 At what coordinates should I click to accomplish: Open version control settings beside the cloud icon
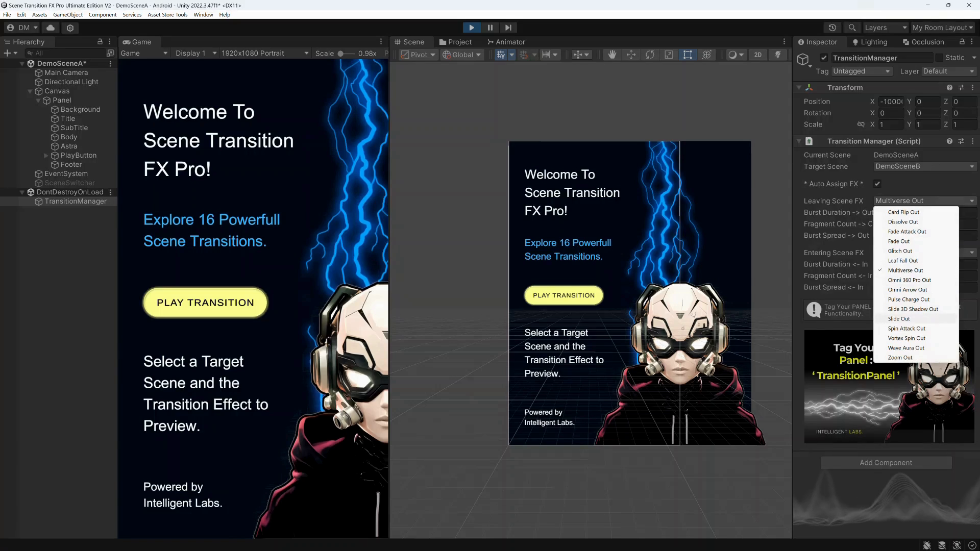coord(70,28)
